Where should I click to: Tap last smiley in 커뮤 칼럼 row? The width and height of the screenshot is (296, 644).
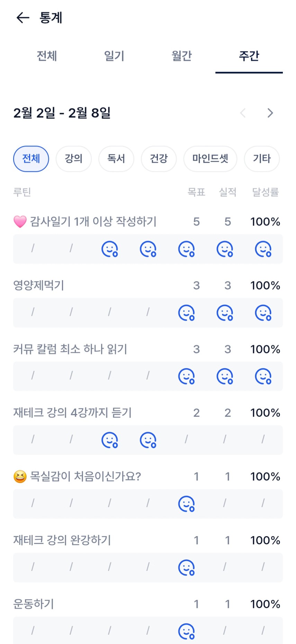(263, 376)
